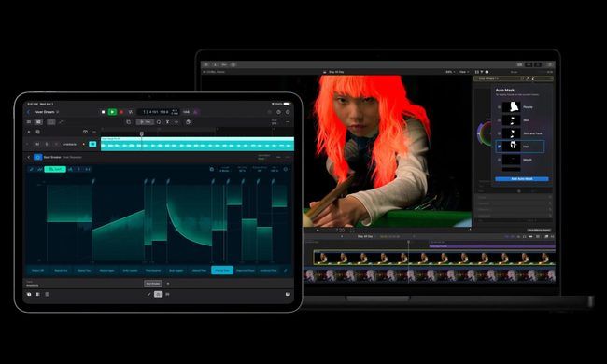Select the second pattern preset in Beat Breaker's row
This screenshot has height=364, width=607.
61,270
